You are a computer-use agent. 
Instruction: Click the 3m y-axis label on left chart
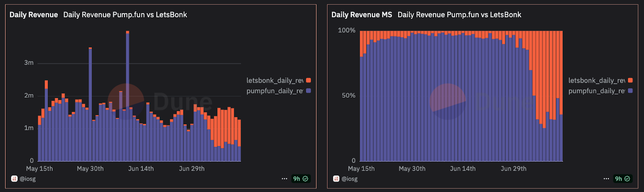pyautogui.click(x=29, y=63)
